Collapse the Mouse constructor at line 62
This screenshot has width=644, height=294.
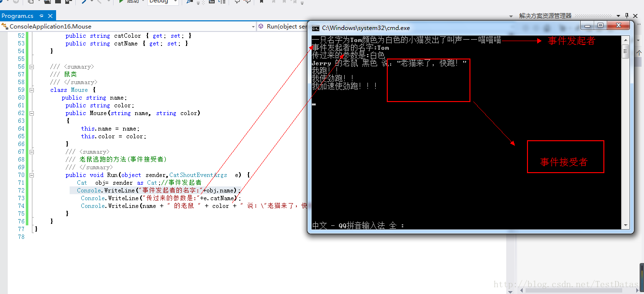pyautogui.click(x=32, y=113)
